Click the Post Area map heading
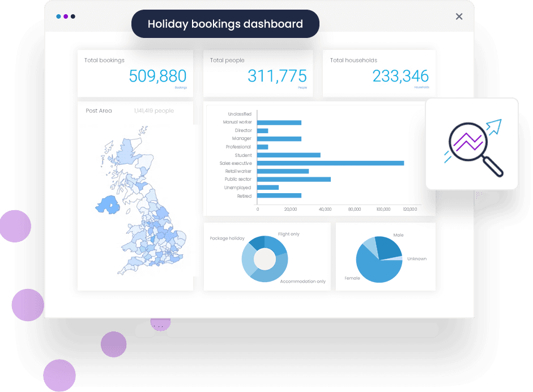 (x=99, y=111)
